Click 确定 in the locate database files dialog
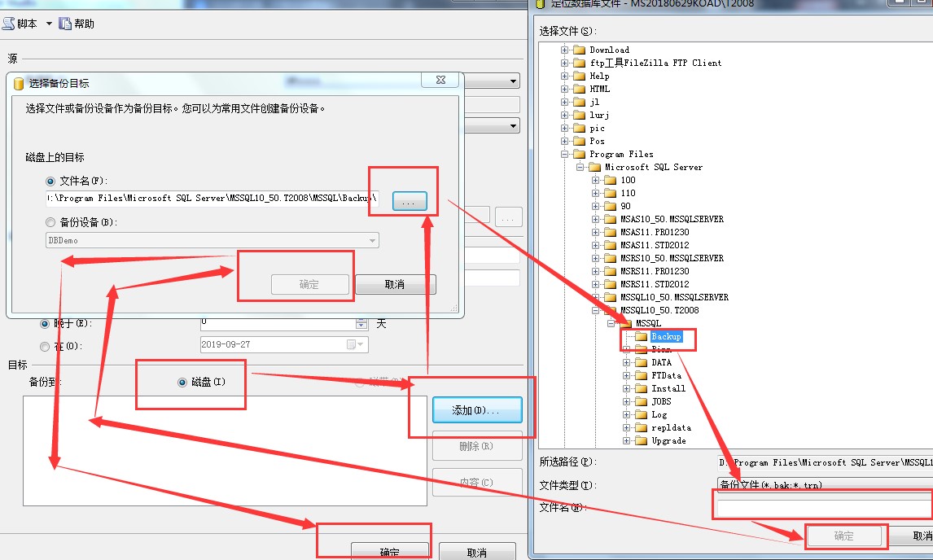This screenshot has height=560, width=933. 843,536
